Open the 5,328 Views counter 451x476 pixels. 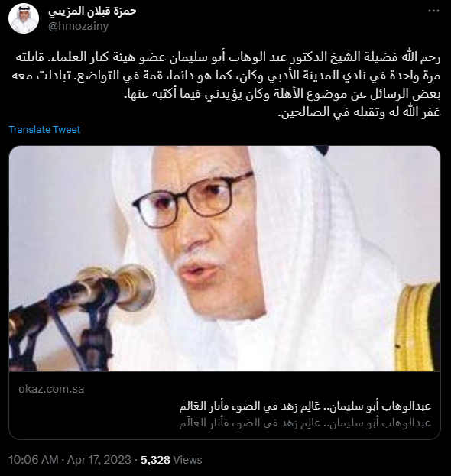pyautogui.click(x=171, y=460)
